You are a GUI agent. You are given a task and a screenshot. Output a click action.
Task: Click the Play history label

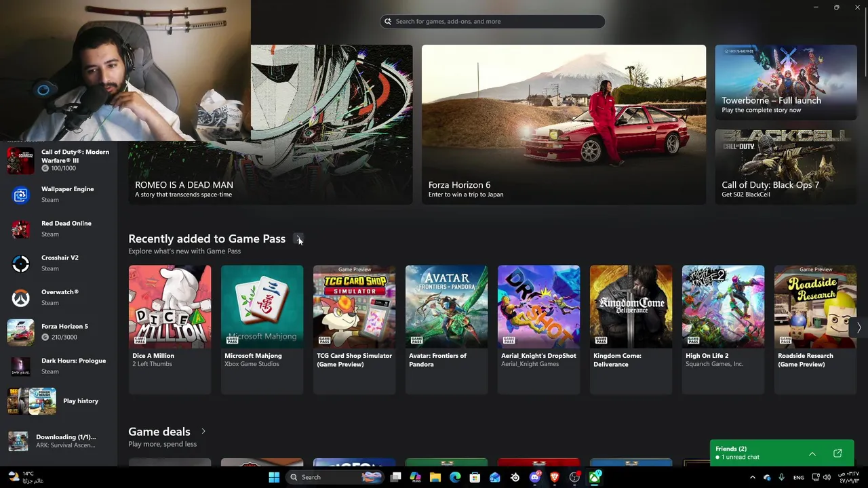point(81,401)
